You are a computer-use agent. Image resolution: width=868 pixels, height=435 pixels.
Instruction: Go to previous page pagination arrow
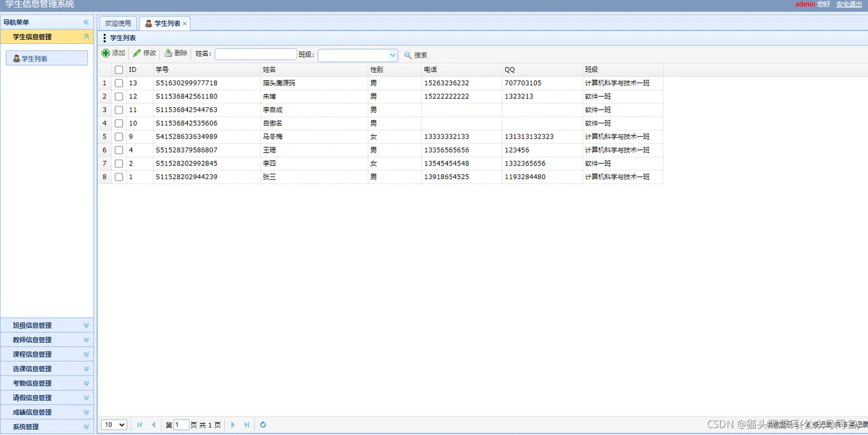pos(153,425)
